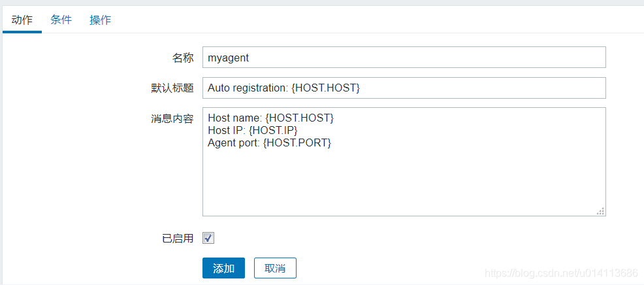Viewport: 644px width, 285px height.
Task: Click the {HOST.HOST} macro in 默认标题 field
Action: pyautogui.click(x=325, y=88)
